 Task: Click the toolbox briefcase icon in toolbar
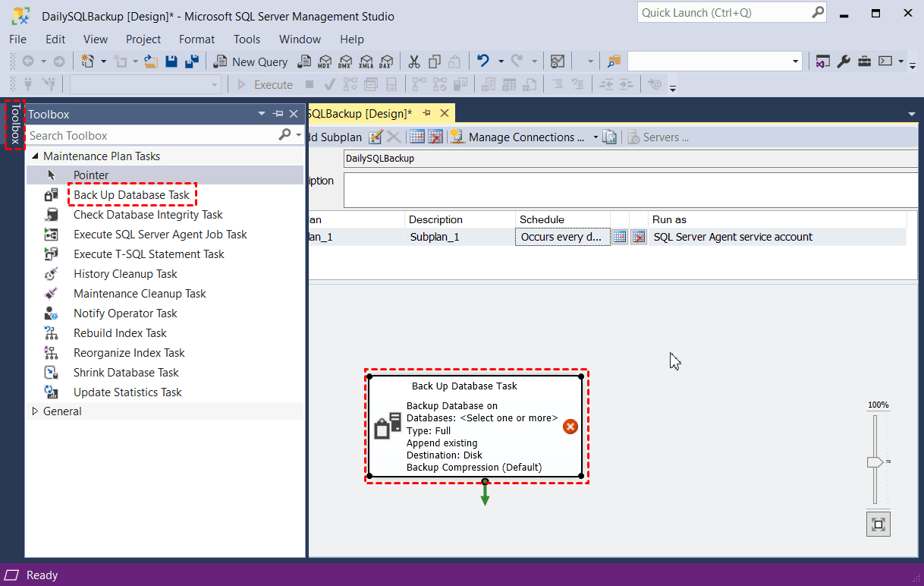tap(864, 61)
